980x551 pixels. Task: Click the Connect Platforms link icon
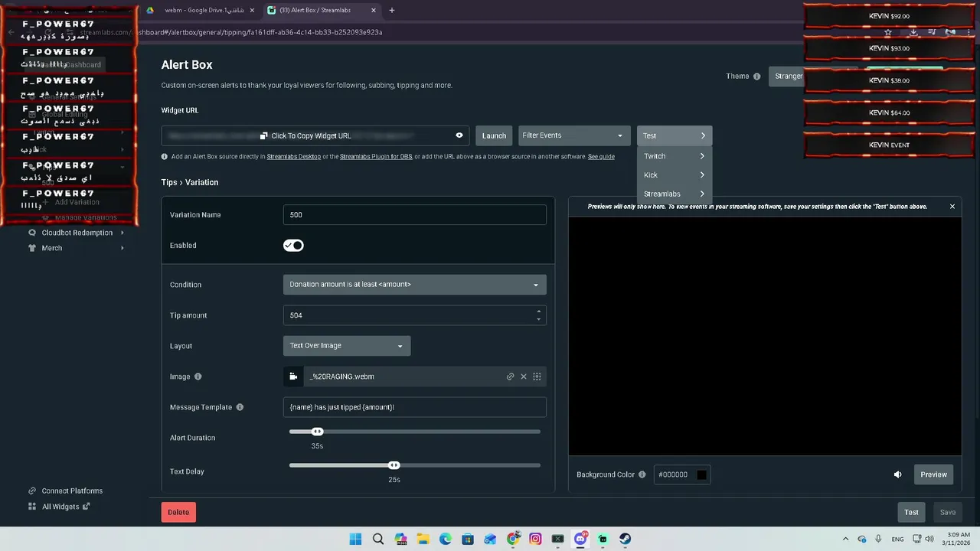(x=32, y=491)
